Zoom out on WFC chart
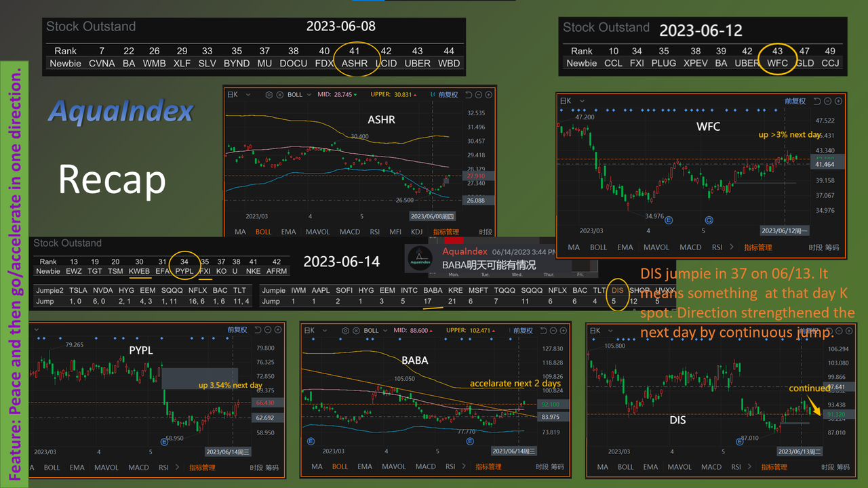Screen dimensions: 868x488 (x=828, y=101)
